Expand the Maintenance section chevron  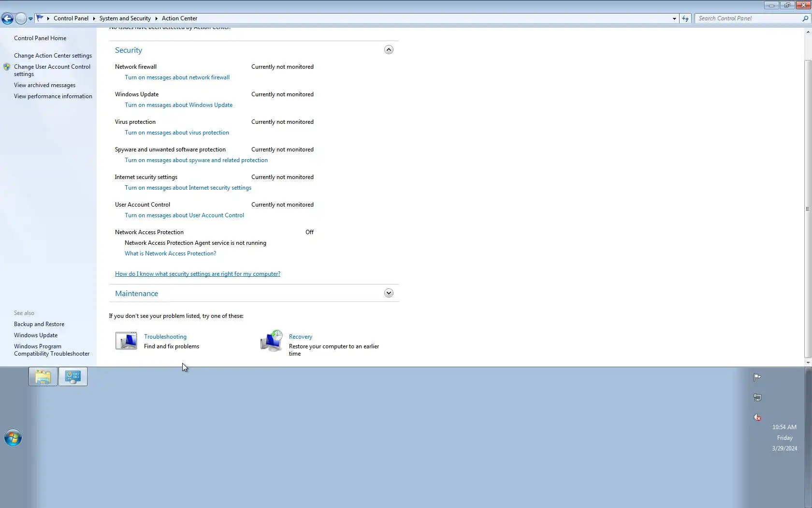(389, 293)
